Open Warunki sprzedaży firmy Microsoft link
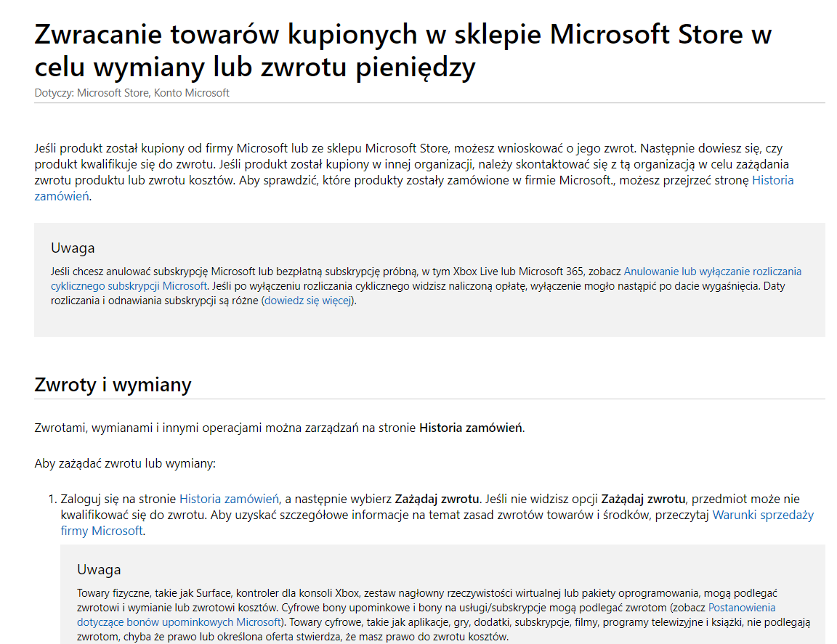 (x=763, y=515)
